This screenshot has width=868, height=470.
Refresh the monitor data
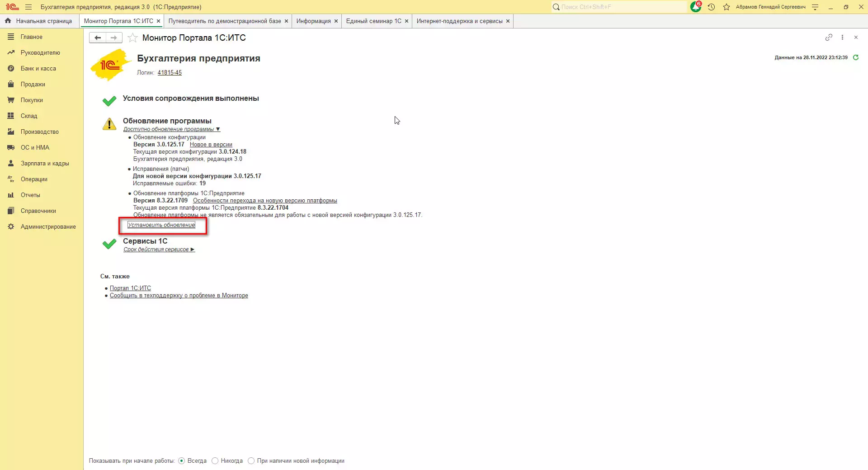click(856, 57)
